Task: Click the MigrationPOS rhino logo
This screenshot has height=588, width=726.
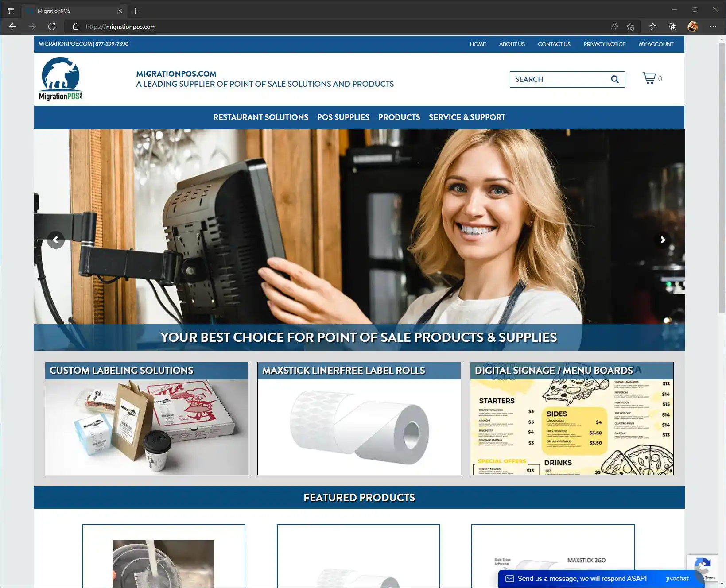Action: click(61, 79)
